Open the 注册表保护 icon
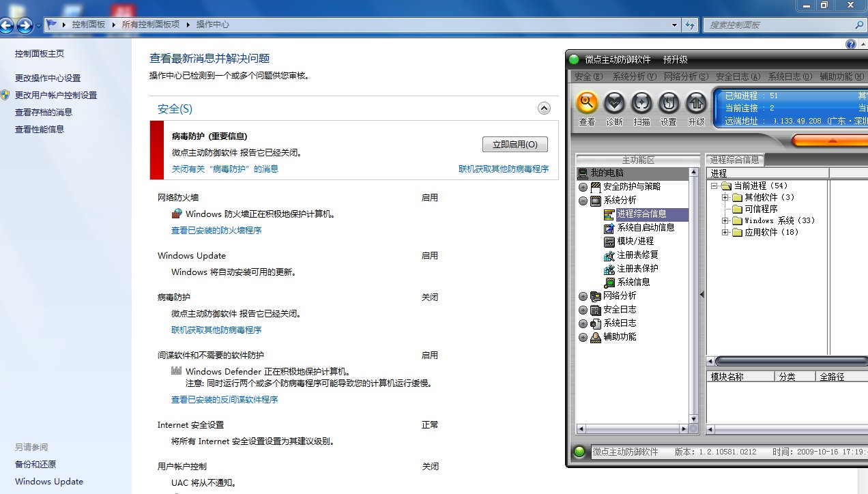Viewport: 868px width, 494px height. (609, 269)
